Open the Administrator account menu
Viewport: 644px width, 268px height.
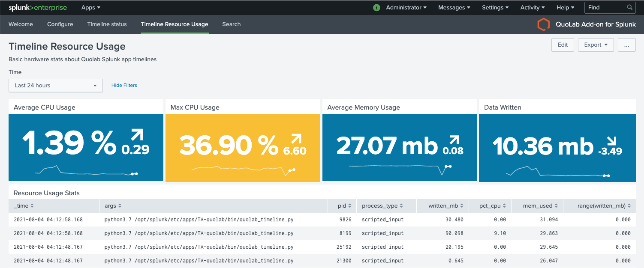(x=406, y=7)
